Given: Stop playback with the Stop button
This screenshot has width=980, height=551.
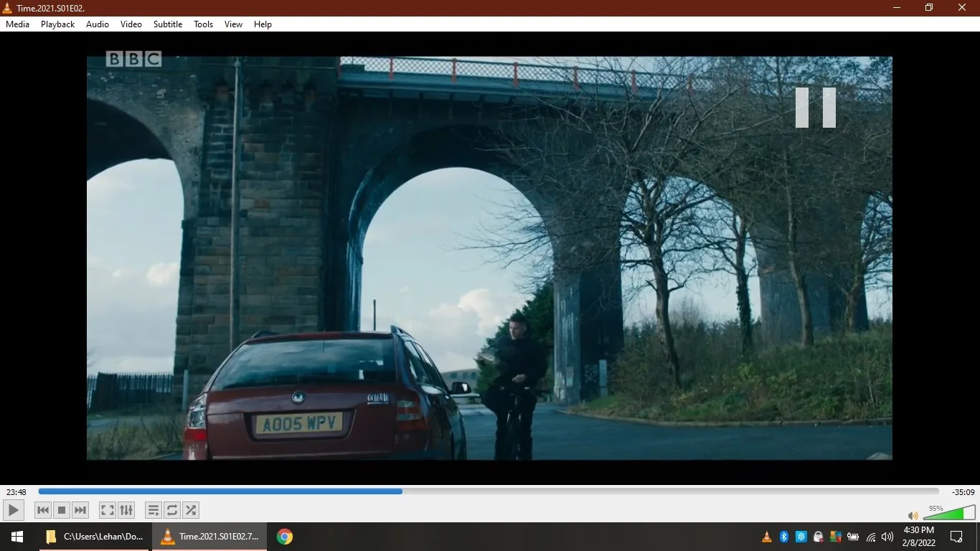Looking at the screenshot, I should (62, 510).
